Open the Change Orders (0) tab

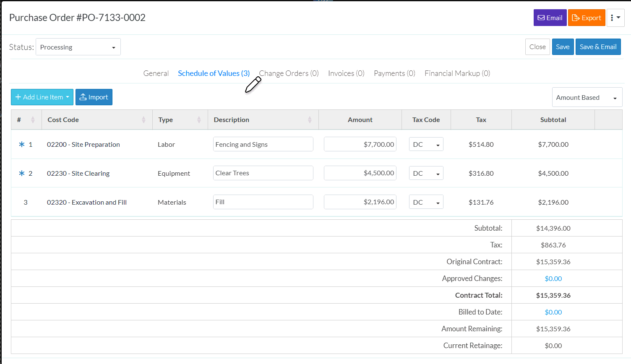tap(289, 73)
